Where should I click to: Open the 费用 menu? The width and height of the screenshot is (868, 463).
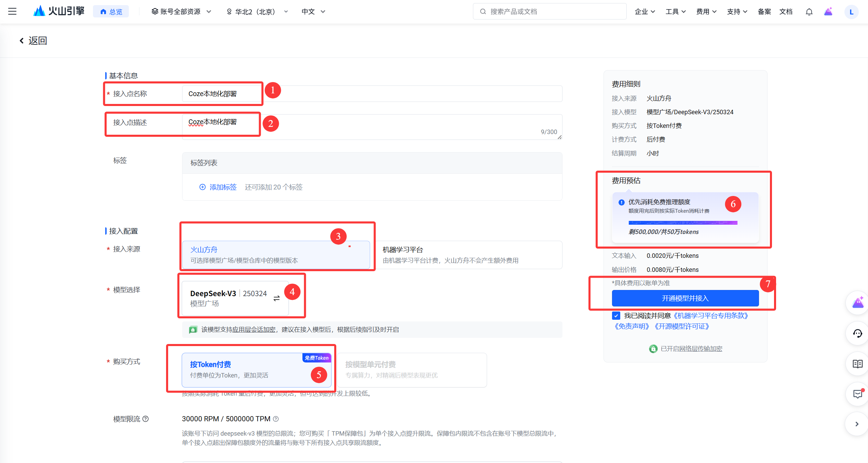[706, 12]
